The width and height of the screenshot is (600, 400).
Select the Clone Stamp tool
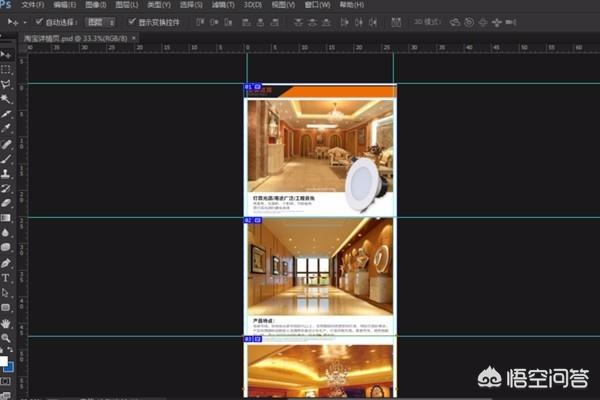click(6, 173)
